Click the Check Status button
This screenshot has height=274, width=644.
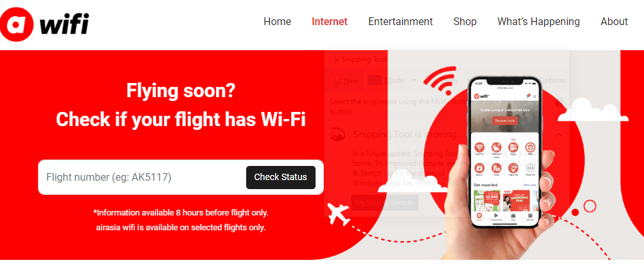click(x=280, y=177)
